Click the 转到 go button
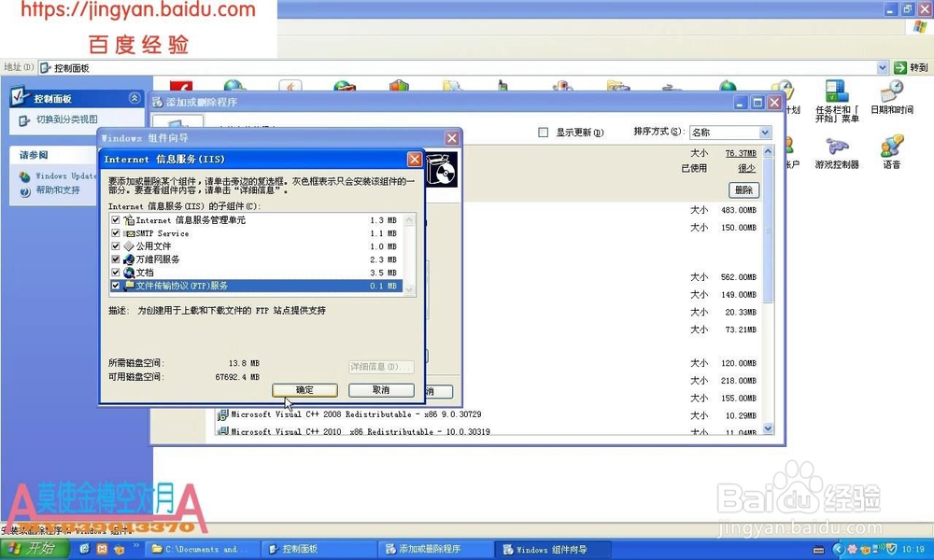 (x=912, y=68)
